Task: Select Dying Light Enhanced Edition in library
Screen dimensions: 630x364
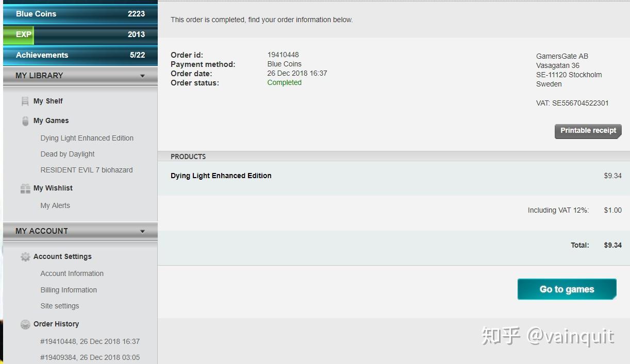Action: coord(87,138)
